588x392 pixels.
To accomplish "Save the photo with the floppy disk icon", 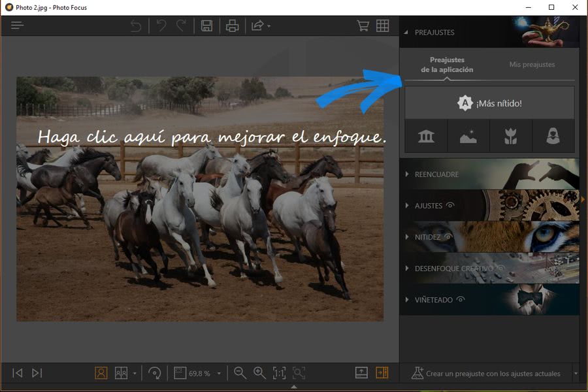I will point(206,25).
